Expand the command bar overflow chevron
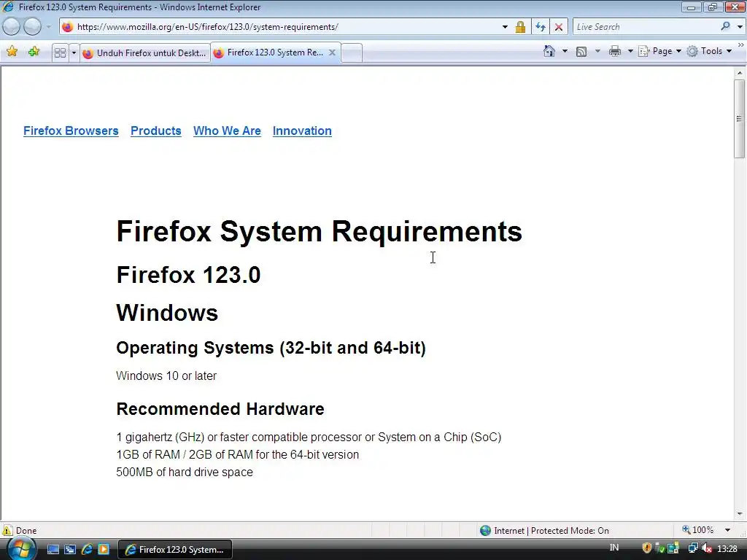This screenshot has width=747, height=560. point(741,44)
